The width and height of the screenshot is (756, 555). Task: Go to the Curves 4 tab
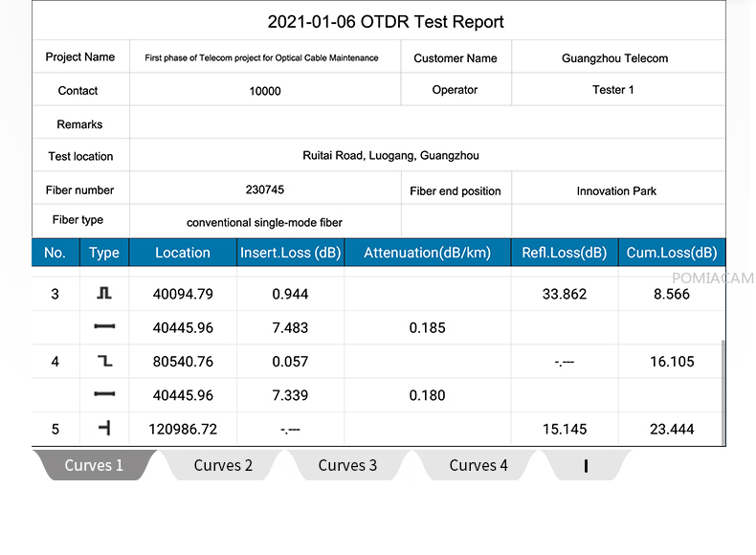point(478,466)
